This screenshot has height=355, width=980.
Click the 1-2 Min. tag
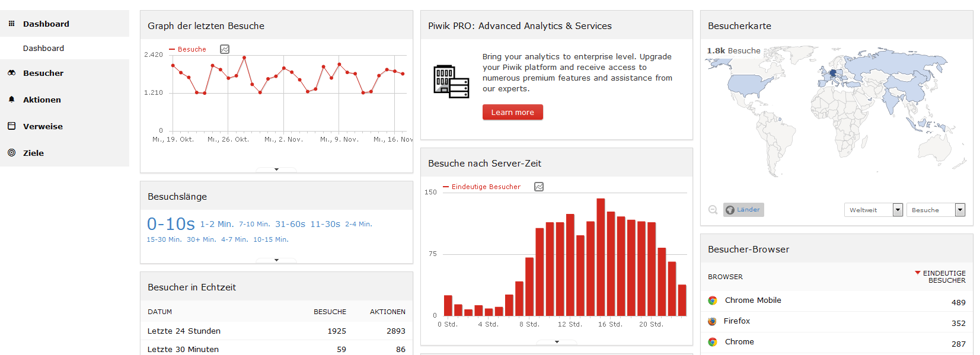217,224
